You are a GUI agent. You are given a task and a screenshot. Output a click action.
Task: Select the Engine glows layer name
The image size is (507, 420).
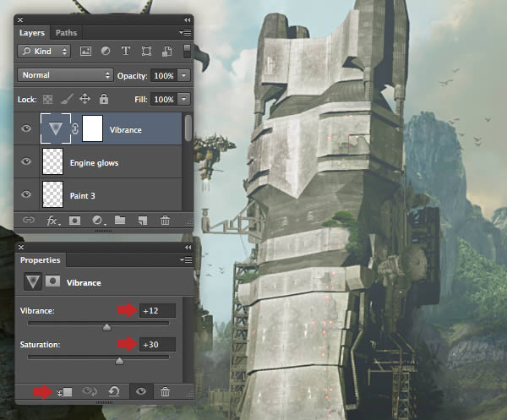tap(94, 163)
